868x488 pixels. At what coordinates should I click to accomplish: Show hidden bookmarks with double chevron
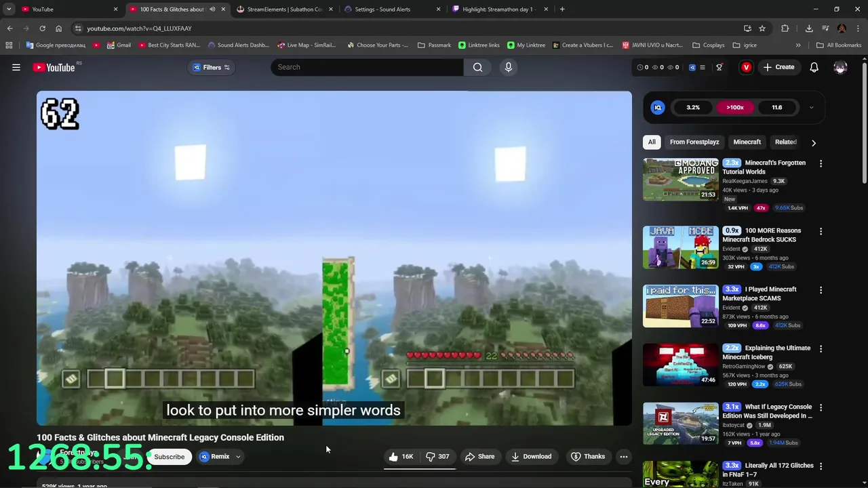[x=797, y=45]
